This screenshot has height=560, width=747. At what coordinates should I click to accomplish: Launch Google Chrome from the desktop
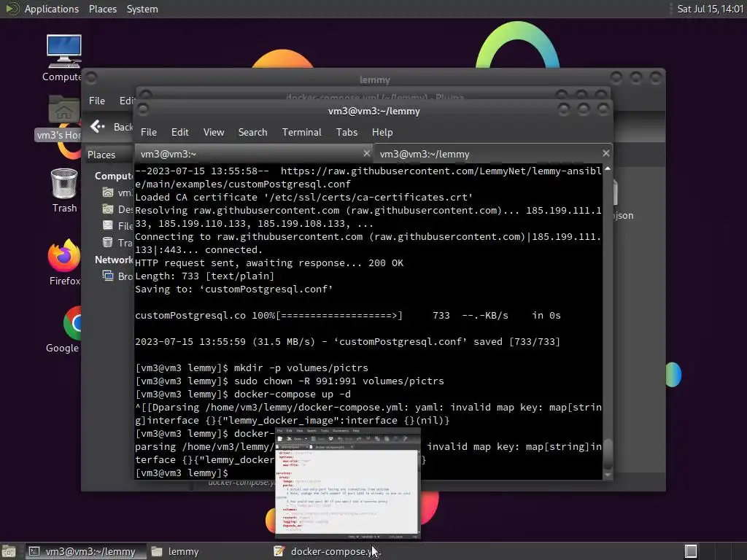point(64,330)
